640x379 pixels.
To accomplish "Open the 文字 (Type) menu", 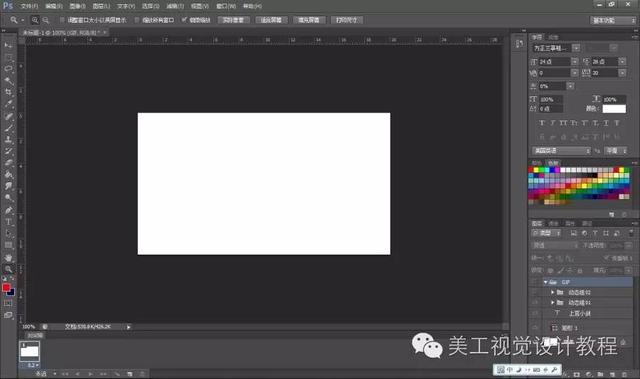I will click(x=126, y=6).
